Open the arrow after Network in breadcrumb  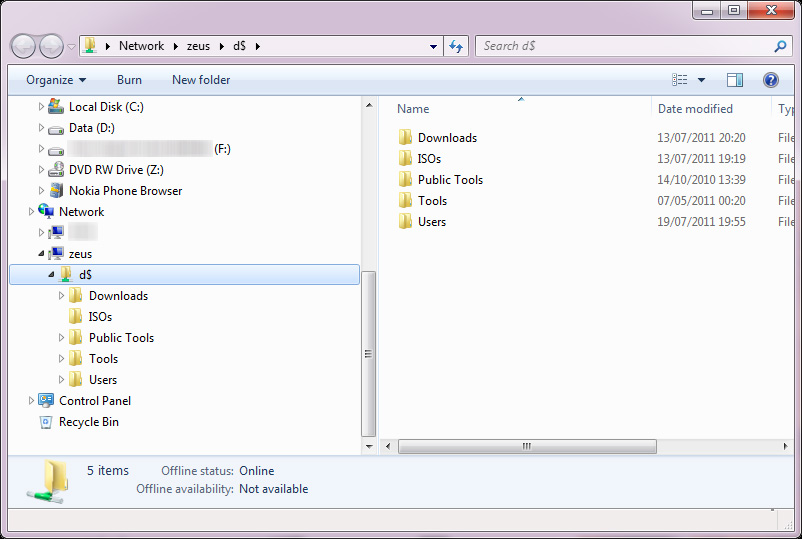[175, 46]
